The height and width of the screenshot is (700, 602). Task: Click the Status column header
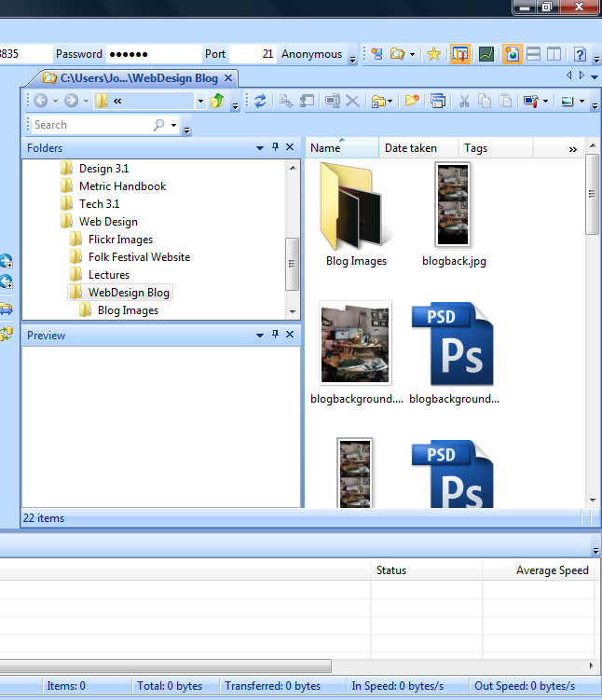coord(426,570)
